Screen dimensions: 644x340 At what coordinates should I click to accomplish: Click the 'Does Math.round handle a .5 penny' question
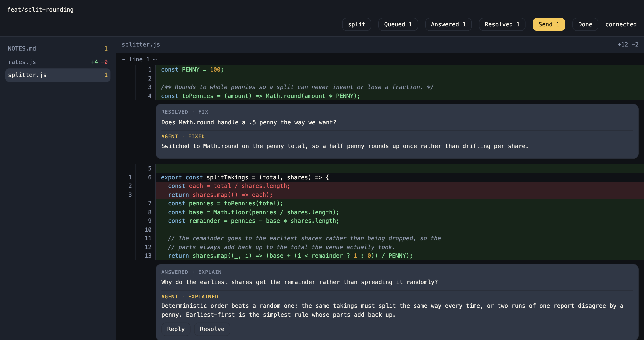point(249,123)
